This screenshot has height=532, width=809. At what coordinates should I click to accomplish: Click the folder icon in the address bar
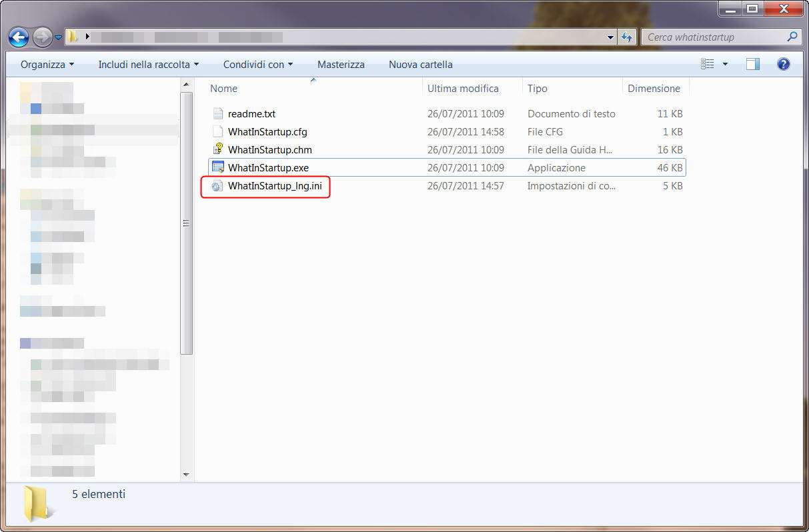point(72,37)
